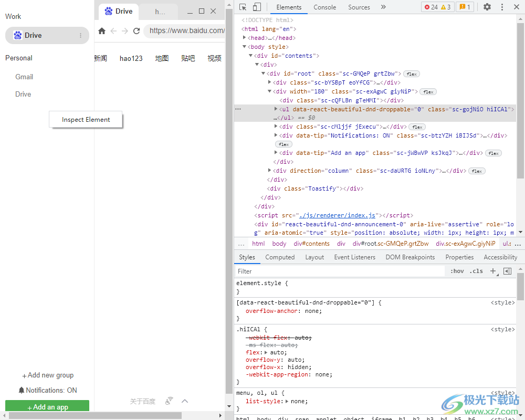Open the Computed styles tab

[280, 257]
